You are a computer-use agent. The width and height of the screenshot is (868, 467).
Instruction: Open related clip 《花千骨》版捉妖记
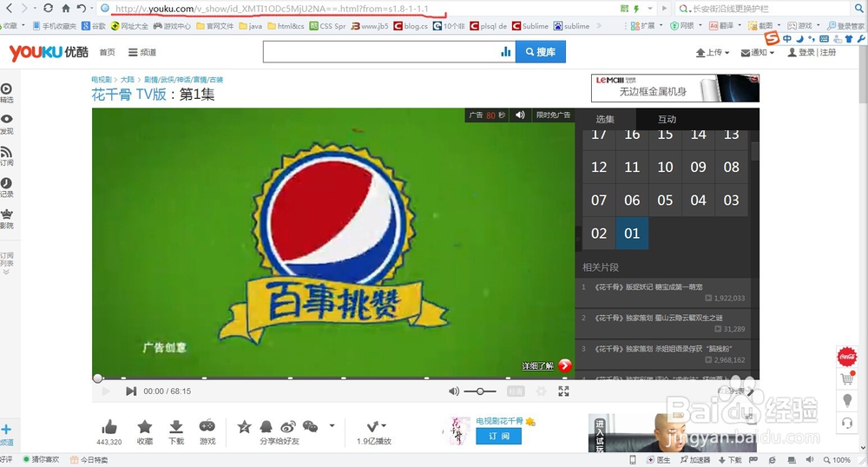648,286
